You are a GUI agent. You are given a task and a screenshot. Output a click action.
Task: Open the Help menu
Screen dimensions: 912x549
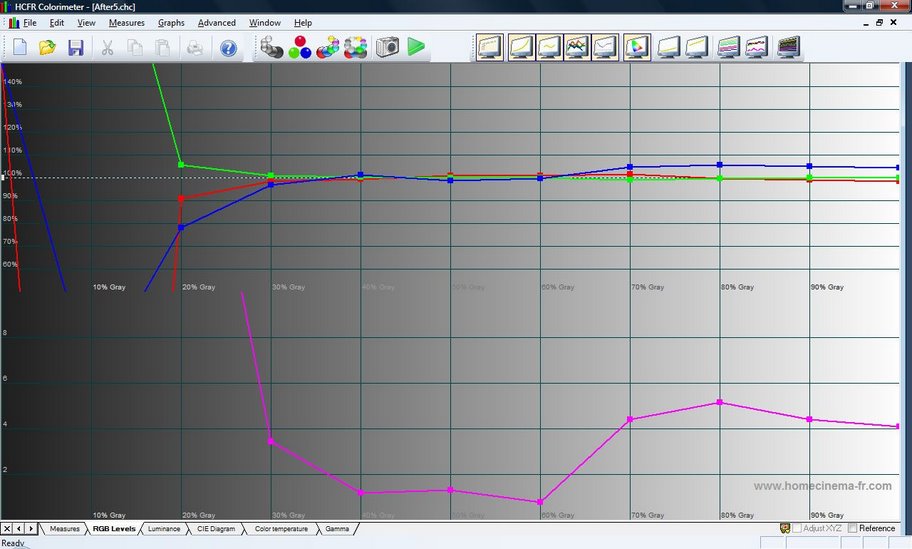(302, 23)
